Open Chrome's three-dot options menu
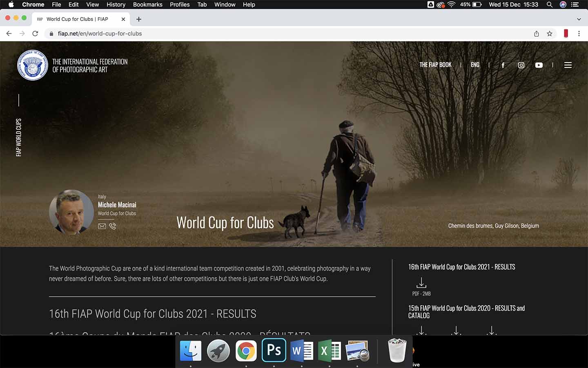 [x=579, y=34]
